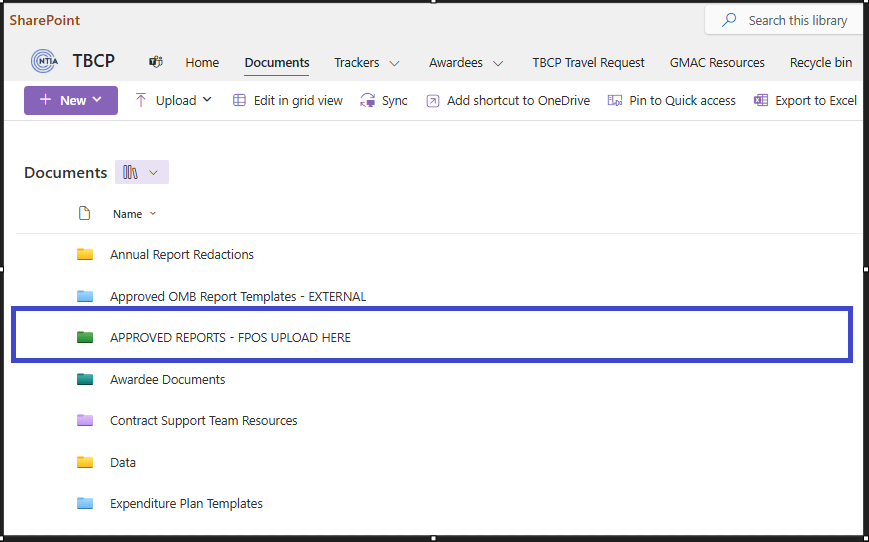The width and height of the screenshot is (869, 542).
Task: Open the TBCP Travel Request tab
Action: pos(588,62)
